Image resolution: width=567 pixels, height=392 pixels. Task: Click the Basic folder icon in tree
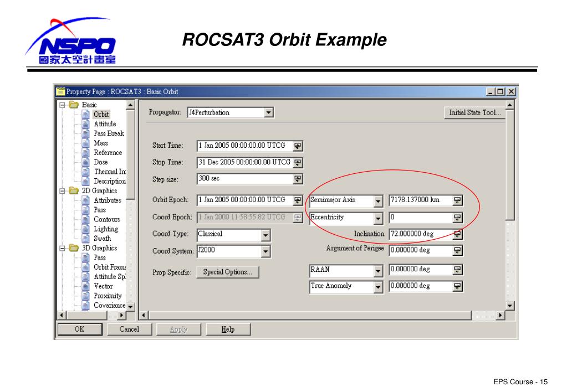(74, 105)
